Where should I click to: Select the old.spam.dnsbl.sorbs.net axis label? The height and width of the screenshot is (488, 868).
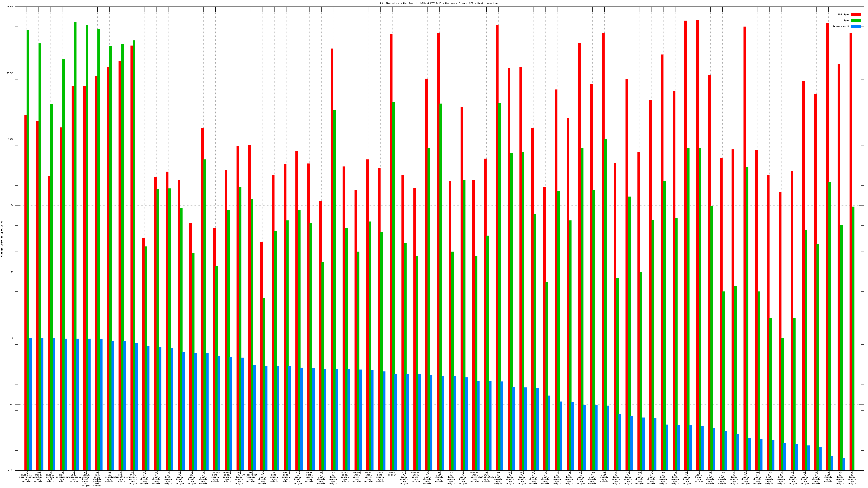coord(97,479)
